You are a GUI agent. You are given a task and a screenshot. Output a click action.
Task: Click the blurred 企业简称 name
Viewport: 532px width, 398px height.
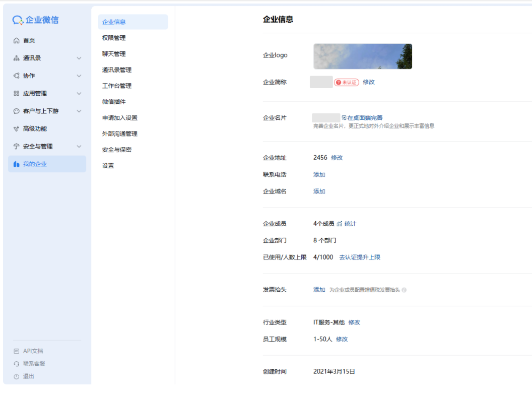coord(321,82)
